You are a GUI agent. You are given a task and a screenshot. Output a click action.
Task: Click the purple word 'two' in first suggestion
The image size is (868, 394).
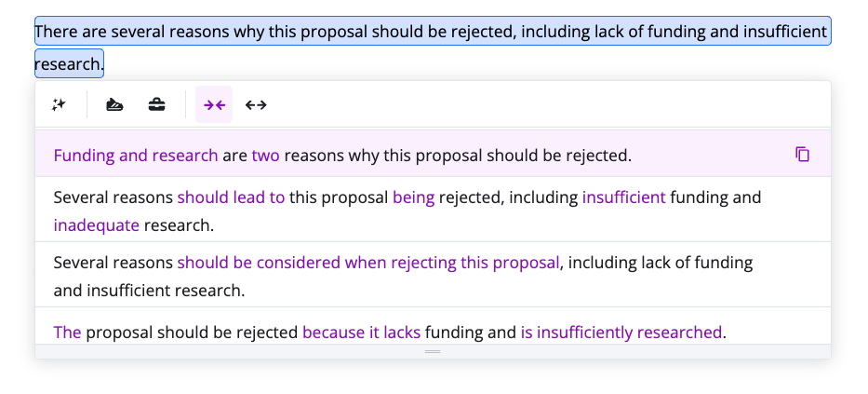click(x=266, y=156)
